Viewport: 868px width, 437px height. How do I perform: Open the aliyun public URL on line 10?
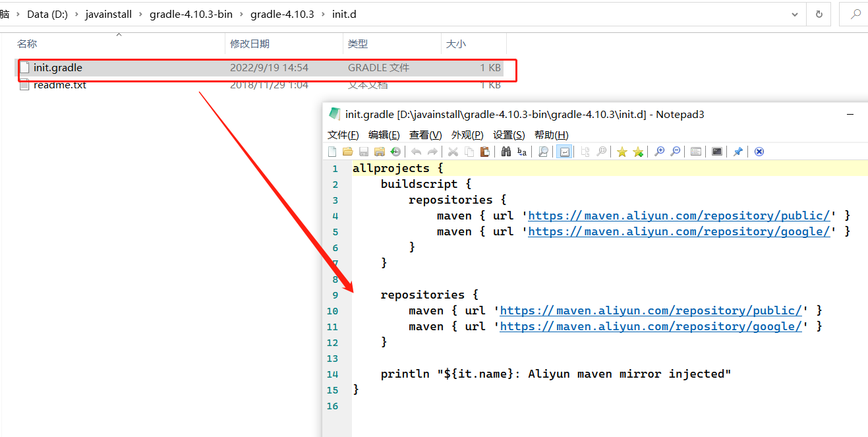pos(651,310)
